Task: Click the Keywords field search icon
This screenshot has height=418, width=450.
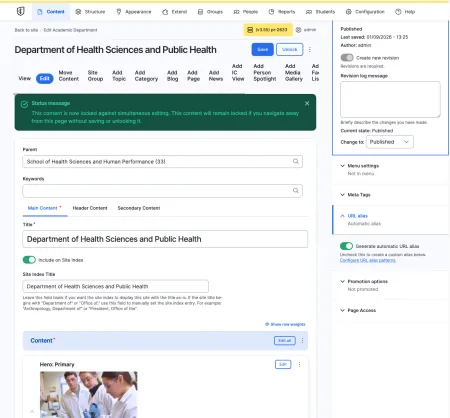Action: pyautogui.click(x=296, y=190)
